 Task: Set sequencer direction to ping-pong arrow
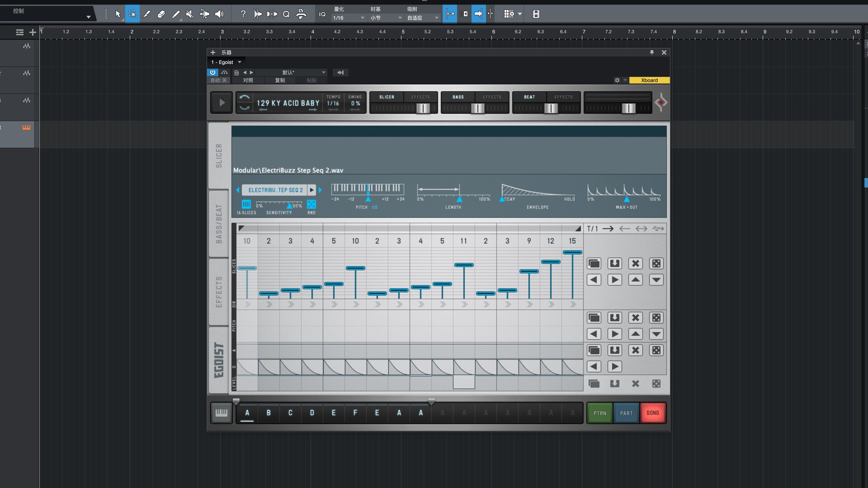click(x=642, y=229)
